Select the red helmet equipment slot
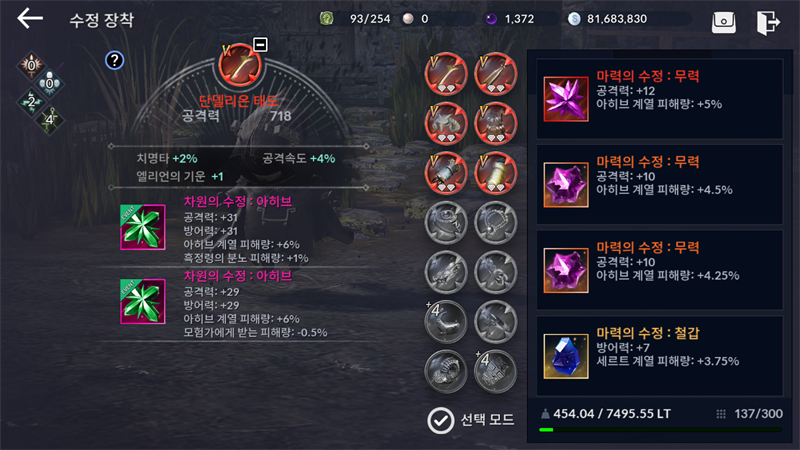 [446, 123]
